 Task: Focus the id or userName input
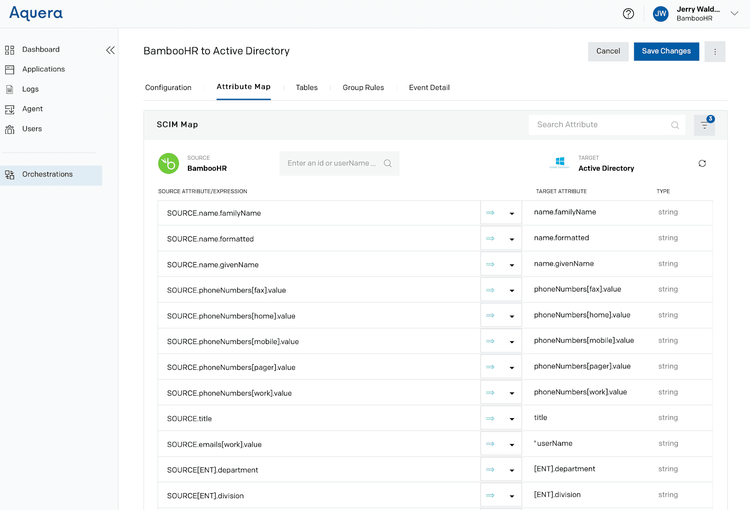(x=339, y=164)
